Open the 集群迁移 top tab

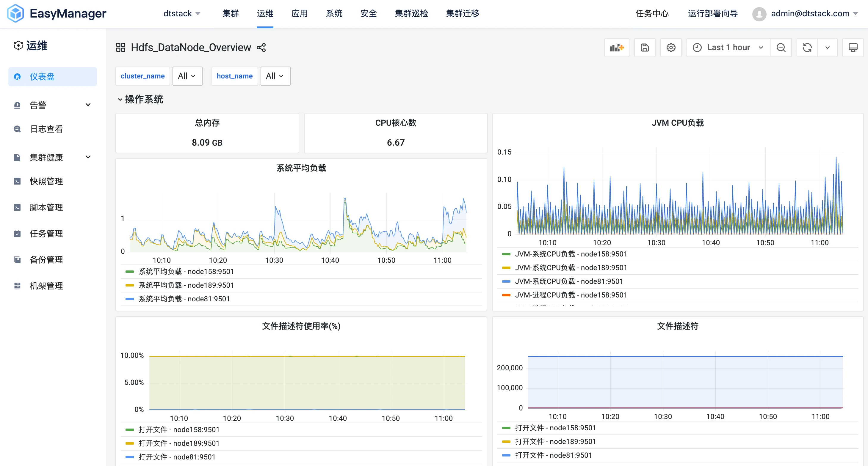(x=463, y=14)
